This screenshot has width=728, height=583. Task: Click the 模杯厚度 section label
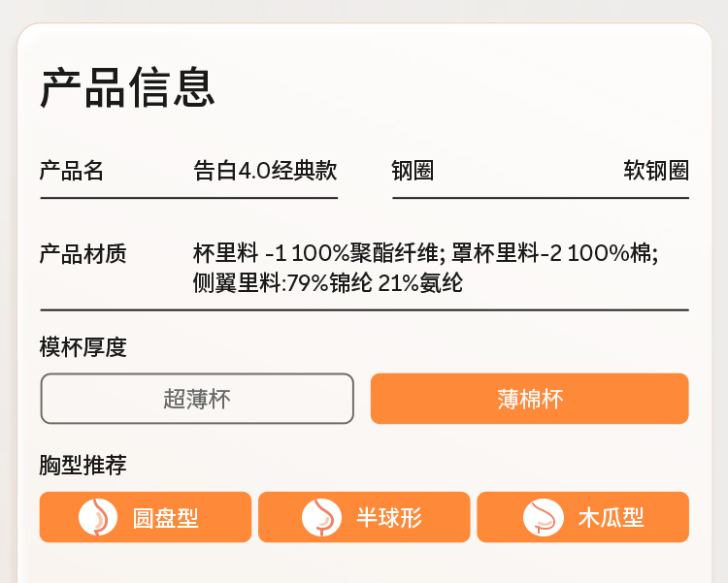pos(83,346)
